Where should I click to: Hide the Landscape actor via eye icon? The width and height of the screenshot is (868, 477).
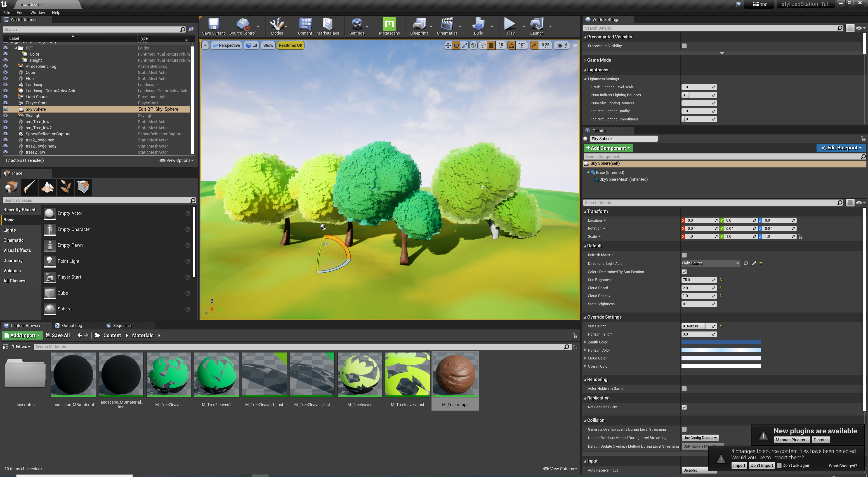point(5,85)
